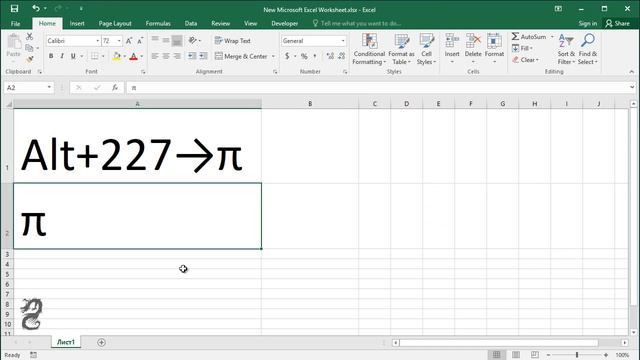
Task: Open Format as Table gallery
Action: [401, 49]
